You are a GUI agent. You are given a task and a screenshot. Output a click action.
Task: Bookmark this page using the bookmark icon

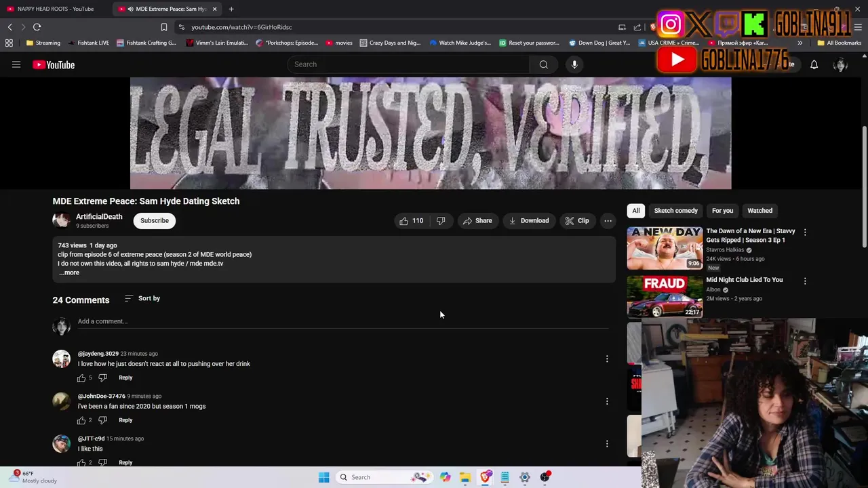[x=163, y=27]
